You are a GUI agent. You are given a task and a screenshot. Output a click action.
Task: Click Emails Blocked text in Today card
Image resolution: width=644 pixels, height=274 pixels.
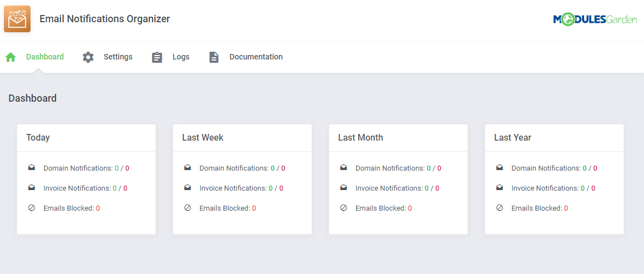pos(69,208)
